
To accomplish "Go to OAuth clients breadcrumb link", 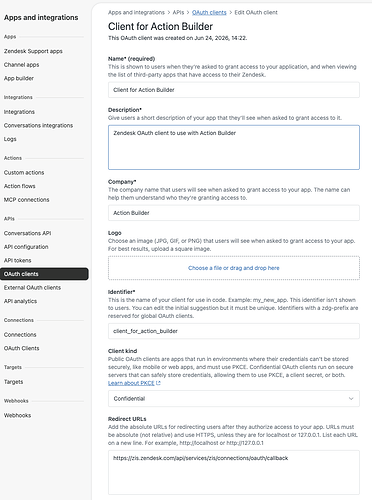I will pyautogui.click(x=209, y=12).
